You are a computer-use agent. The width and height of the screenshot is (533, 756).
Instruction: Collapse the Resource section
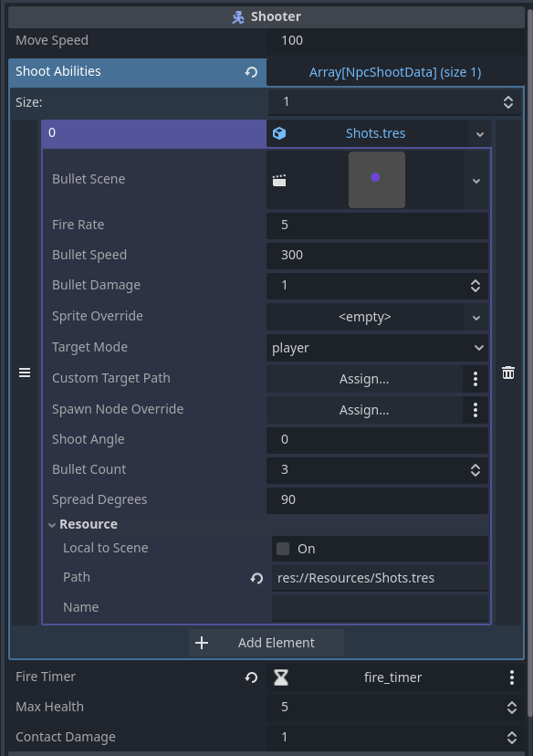(83, 525)
